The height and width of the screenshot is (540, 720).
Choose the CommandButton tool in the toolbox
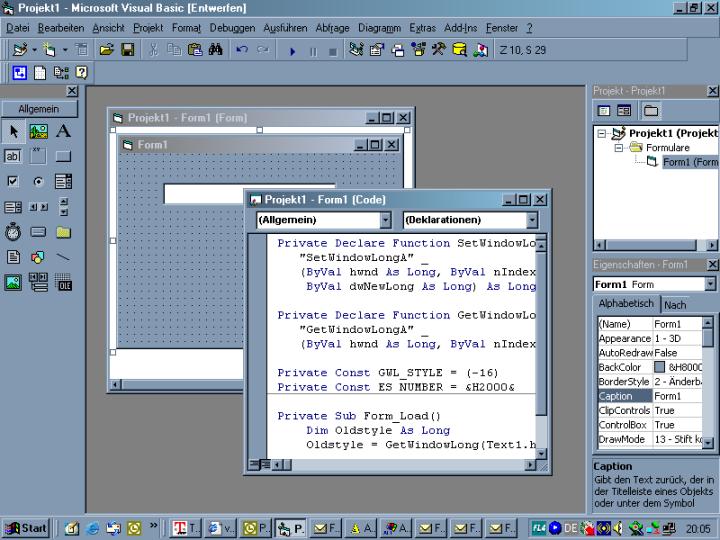point(63,156)
